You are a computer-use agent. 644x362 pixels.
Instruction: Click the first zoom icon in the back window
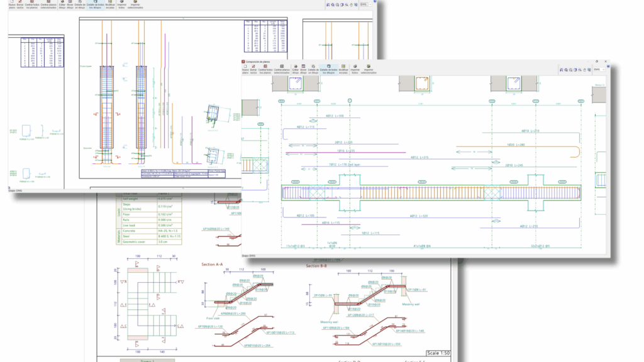[x=328, y=5]
